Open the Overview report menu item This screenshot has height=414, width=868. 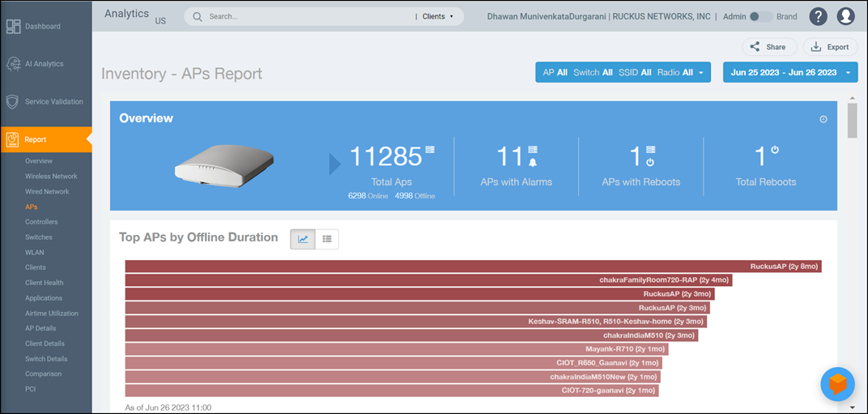coord(39,161)
